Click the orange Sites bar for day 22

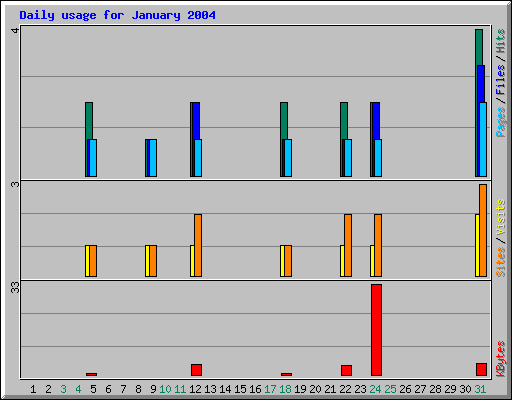point(348,245)
